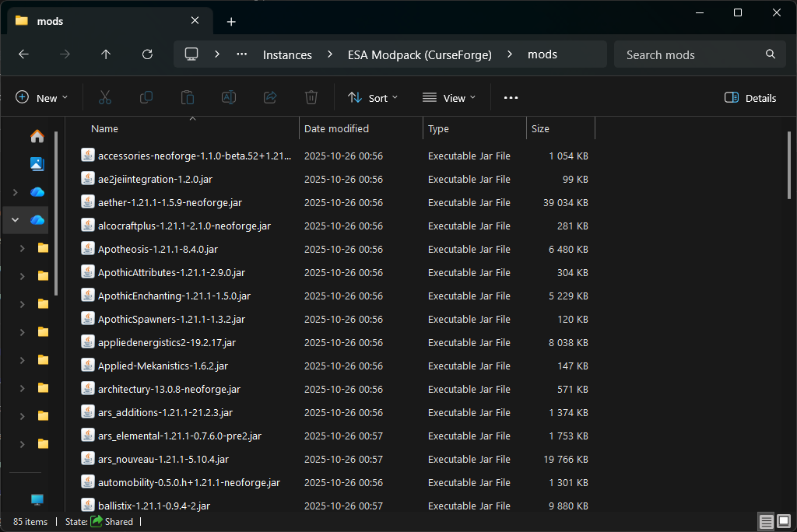
Task: Click the Share icon in toolbar
Action: click(x=270, y=98)
